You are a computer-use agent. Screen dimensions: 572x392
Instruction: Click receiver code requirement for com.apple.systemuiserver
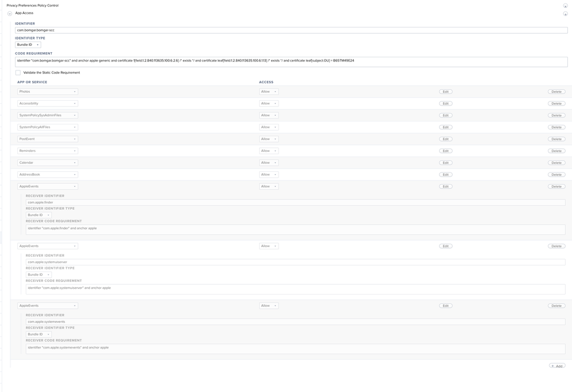[x=296, y=289]
